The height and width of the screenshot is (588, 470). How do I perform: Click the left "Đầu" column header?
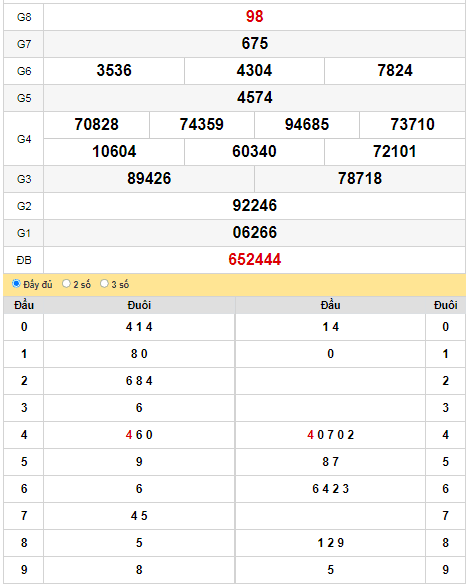click(x=24, y=305)
